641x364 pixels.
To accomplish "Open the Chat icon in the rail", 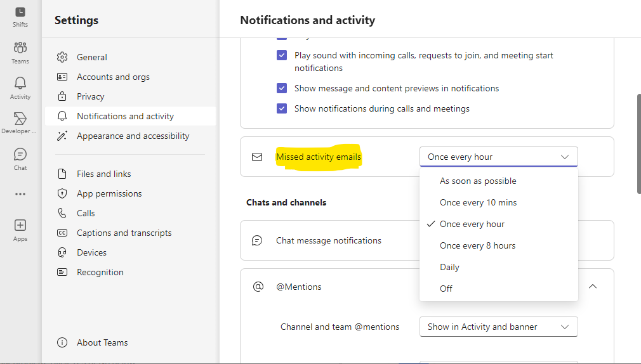I will coord(20,159).
